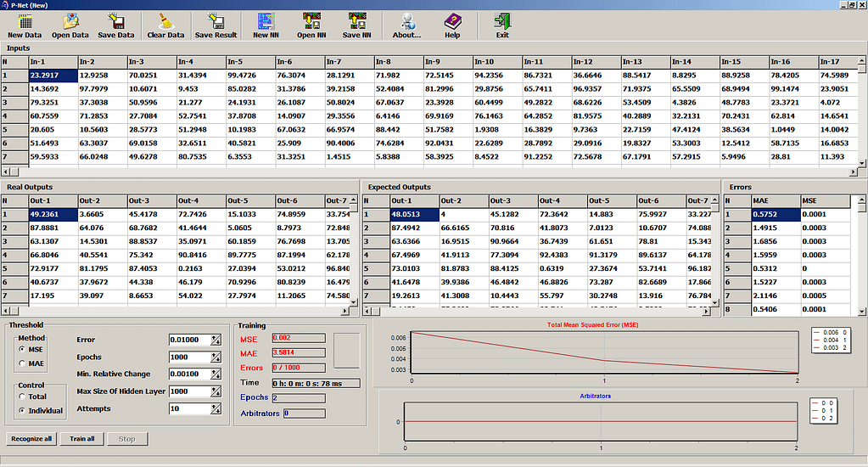Screen dimensions: 868x467
Task: Click the MSE column header in Errors
Action: pos(826,200)
